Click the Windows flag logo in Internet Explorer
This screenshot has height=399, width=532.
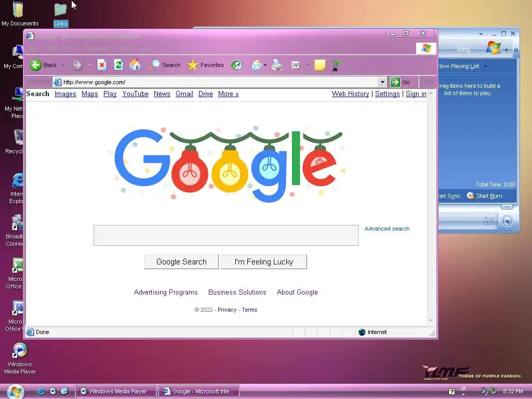426,48
